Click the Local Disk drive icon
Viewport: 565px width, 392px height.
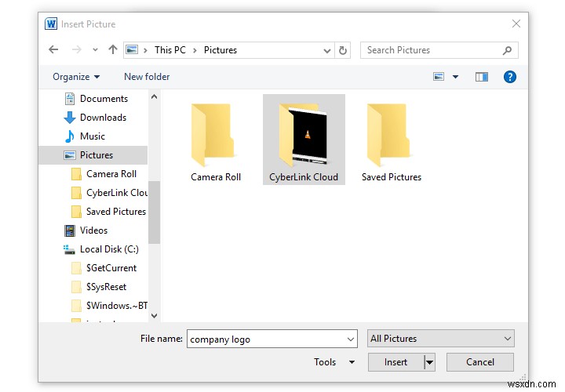pyautogui.click(x=69, y=249)
